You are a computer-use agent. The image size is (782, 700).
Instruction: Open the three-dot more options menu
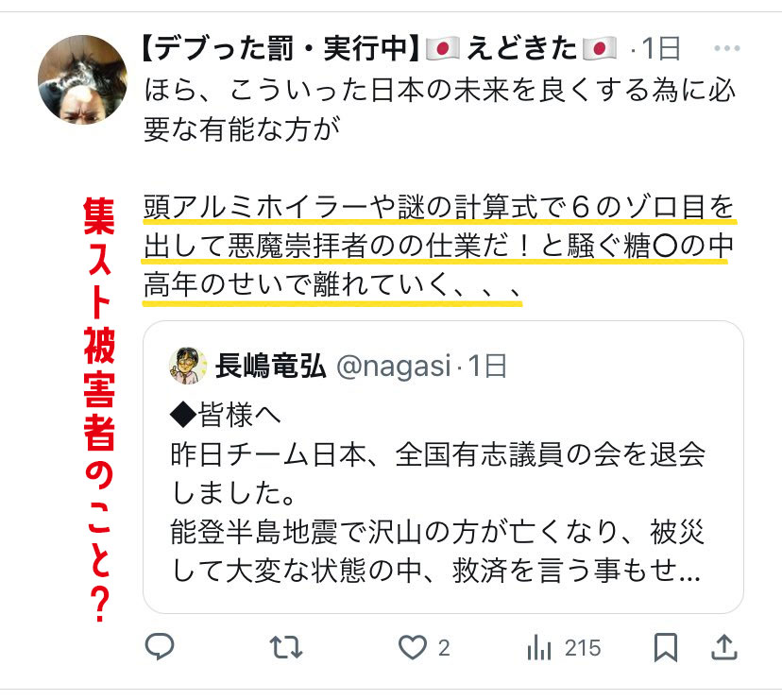point(726,48)
